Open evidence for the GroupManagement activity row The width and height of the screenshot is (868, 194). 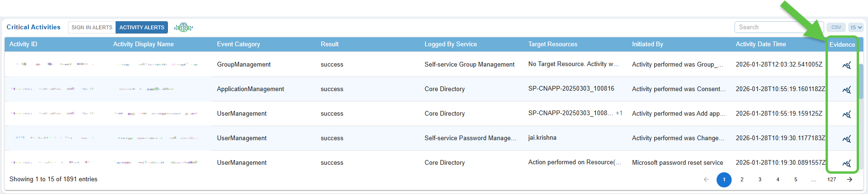846,65
